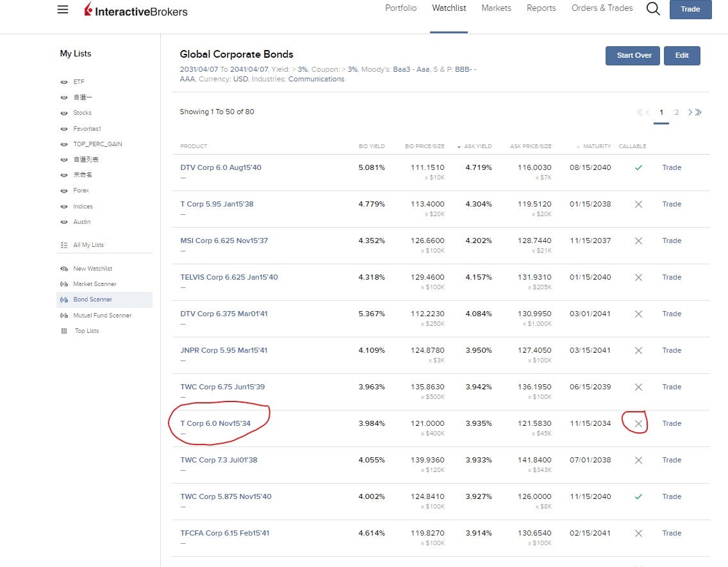Jump to last page double-arrow

pos(699,112)
